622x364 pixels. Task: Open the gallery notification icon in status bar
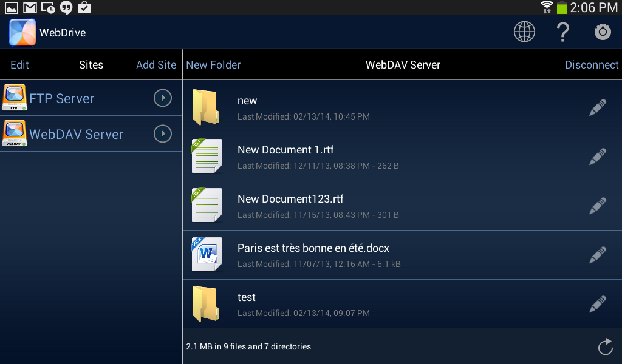click(x=11, y=7)
